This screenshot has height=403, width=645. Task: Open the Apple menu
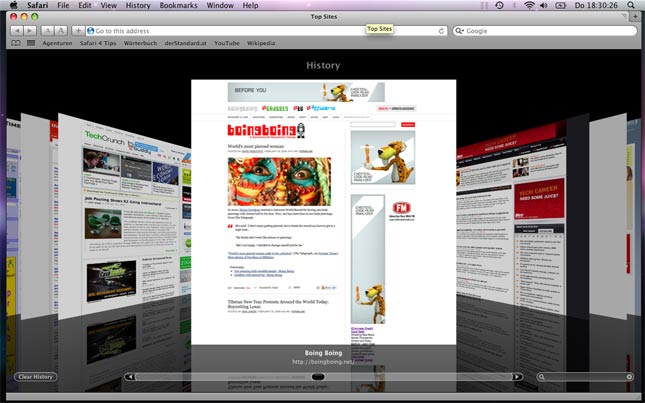(x=14, y=5)
